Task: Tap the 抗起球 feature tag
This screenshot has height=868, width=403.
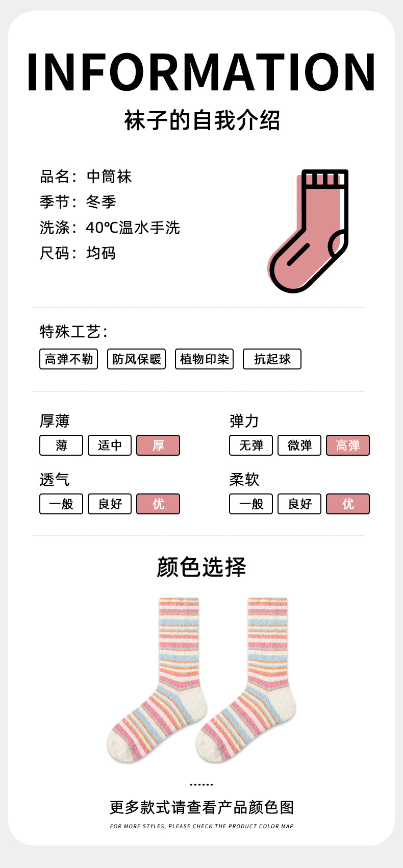Action: [x=272, y=359]
